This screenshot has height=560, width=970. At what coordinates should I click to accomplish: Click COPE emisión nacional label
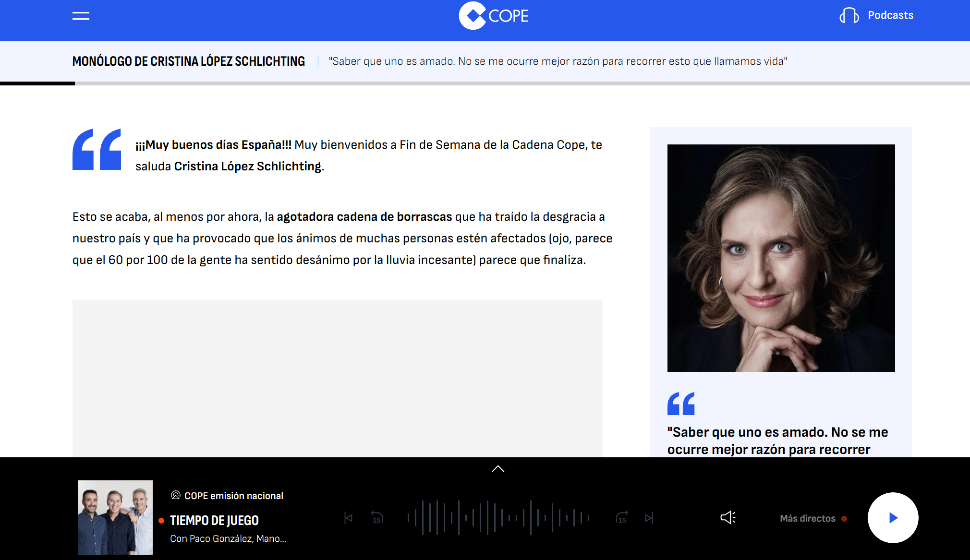pyautogui.click(x=234, y=496)
